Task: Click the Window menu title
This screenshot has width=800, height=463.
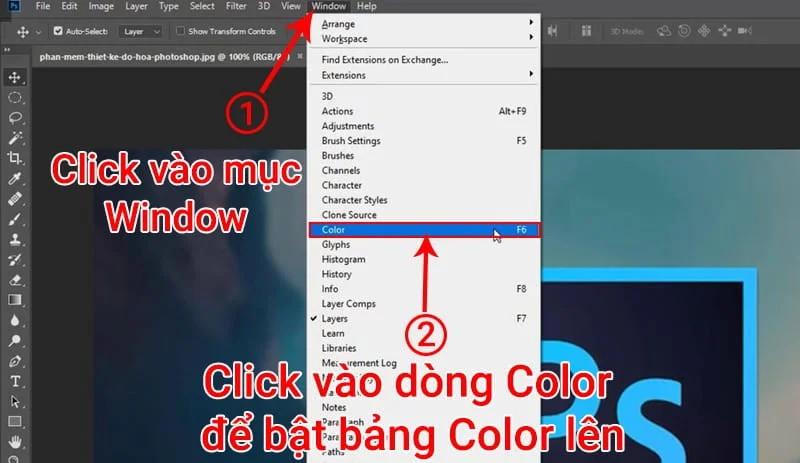Action: click(329, 6)
